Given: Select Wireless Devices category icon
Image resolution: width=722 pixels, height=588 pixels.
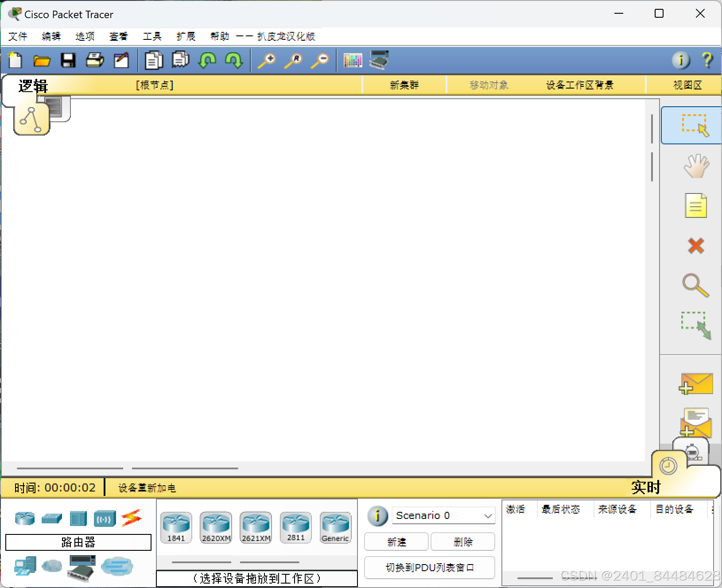Looking at the screenshot, I should [105, 518].
